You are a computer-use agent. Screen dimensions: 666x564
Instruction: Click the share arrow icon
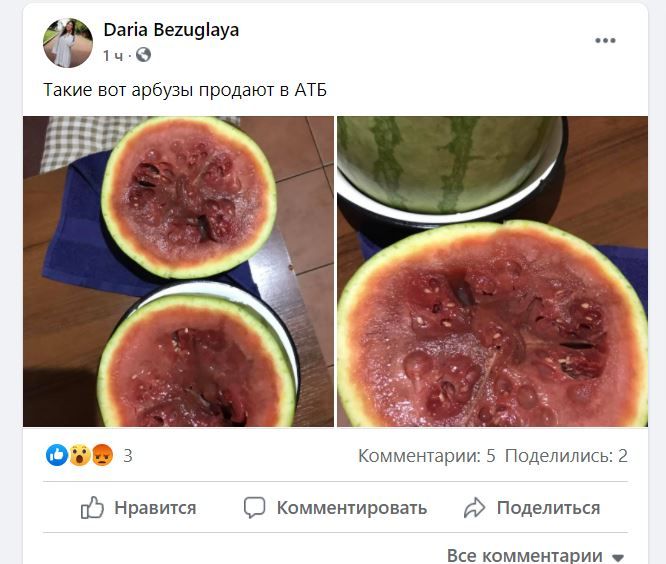click(x=474, y=508)
